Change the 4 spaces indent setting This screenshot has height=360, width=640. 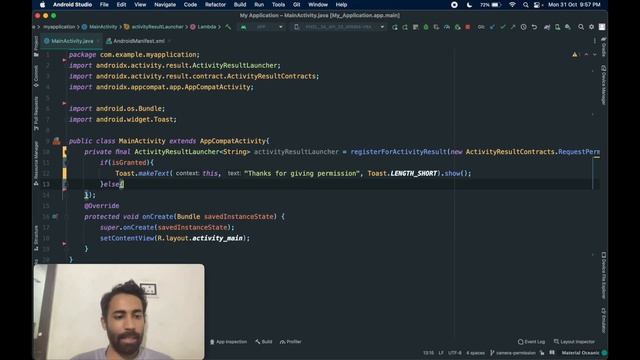point(476,353)
